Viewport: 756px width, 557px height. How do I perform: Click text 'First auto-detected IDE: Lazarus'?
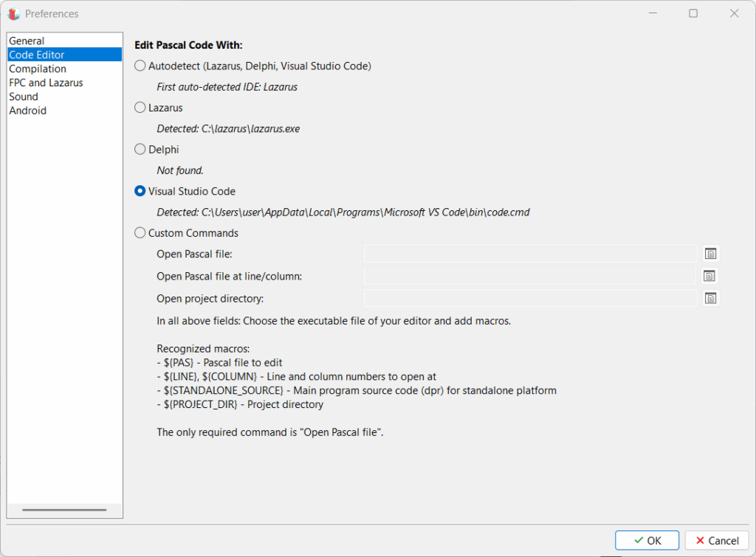click(227, 87)
